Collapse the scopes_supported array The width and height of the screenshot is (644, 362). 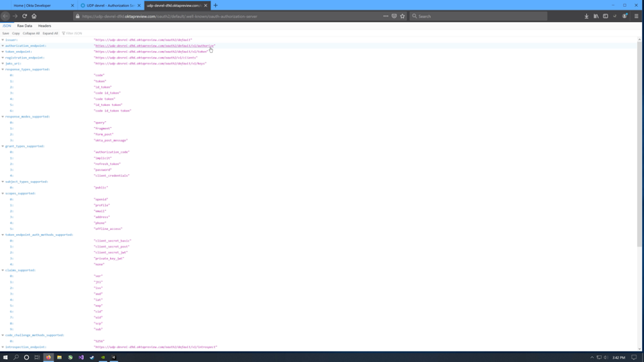(3, 193)
